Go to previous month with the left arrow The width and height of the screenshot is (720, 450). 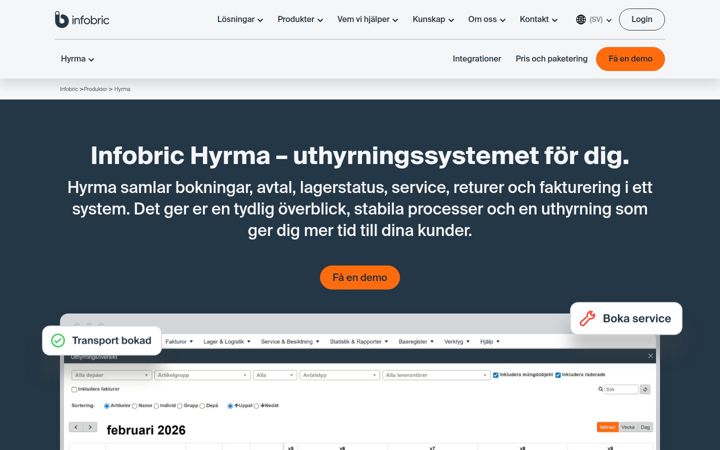click(x=76, y=427)
